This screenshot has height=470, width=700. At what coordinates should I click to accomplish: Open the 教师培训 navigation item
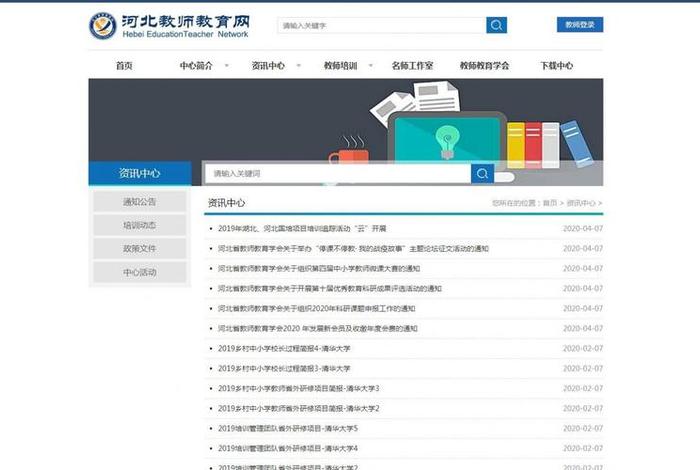click(341, 66)
